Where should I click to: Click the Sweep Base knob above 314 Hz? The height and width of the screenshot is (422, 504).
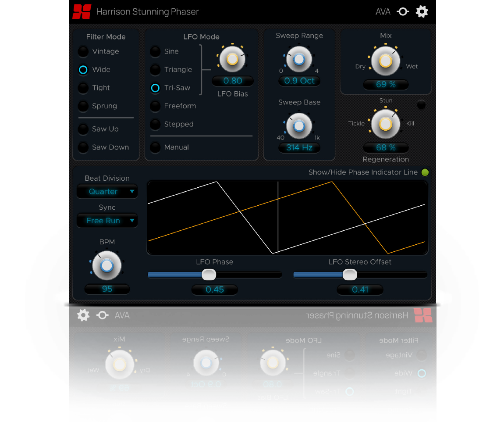[299, 126]
